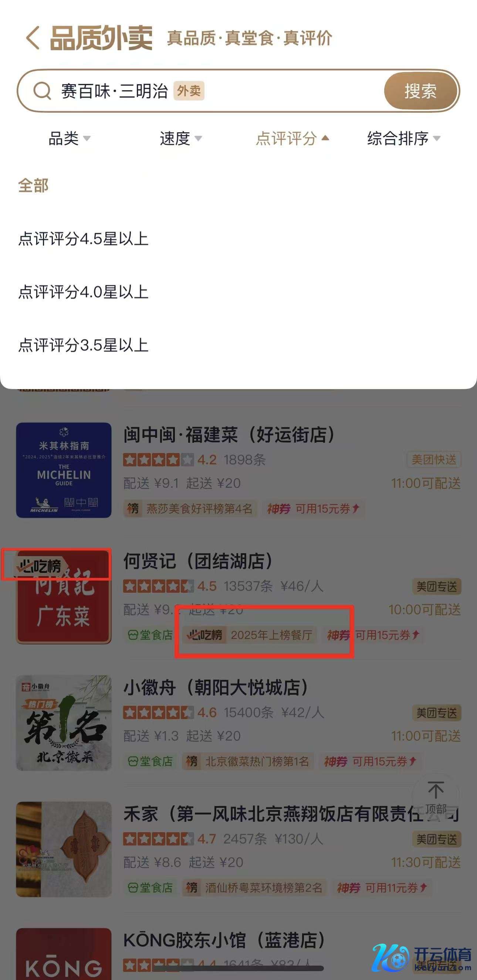477x980 pixels.
Task: Open the 综合排序 dropdown
Action: click(x=404, y=138)
